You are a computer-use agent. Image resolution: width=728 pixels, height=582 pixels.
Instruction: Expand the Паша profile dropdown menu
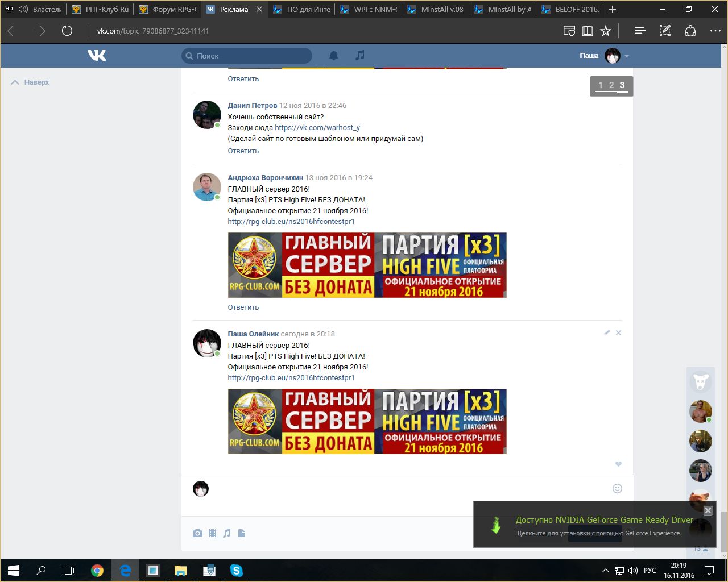[626, 56]
